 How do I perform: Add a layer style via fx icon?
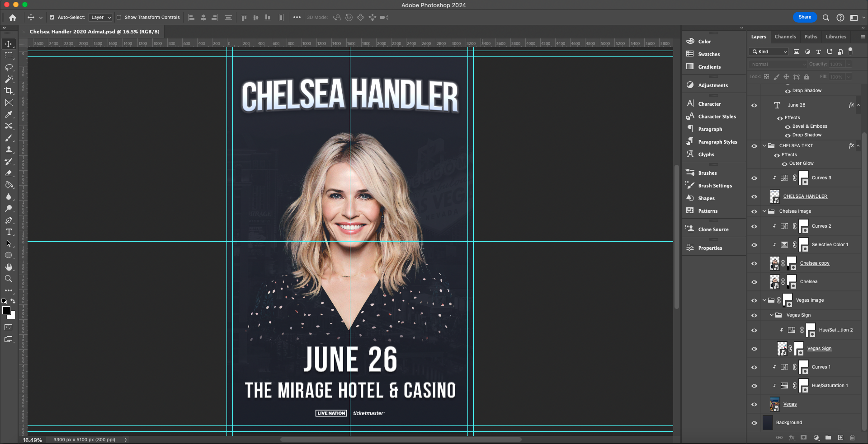[792, 437]
